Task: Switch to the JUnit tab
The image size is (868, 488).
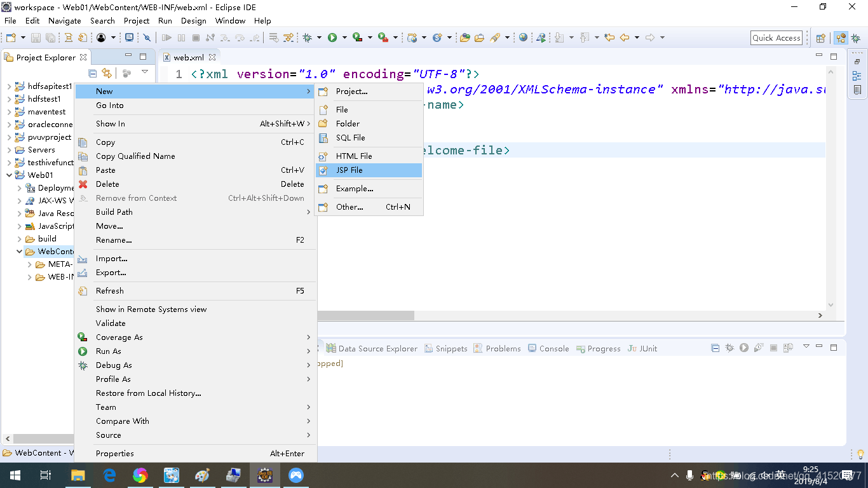Action: pyautogui.click(x=642, y=348)
